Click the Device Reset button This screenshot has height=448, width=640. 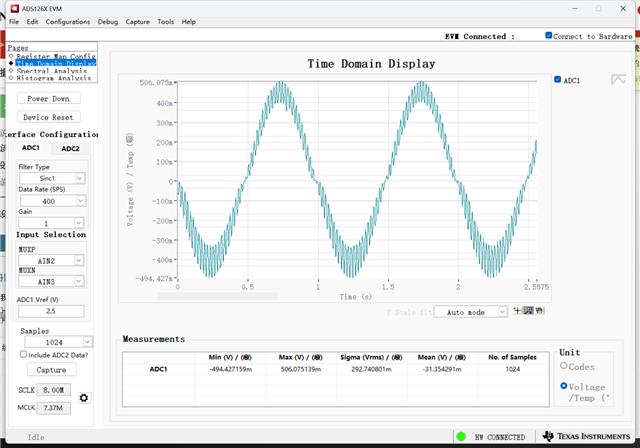pyautogui.click(x=48, y=117)
